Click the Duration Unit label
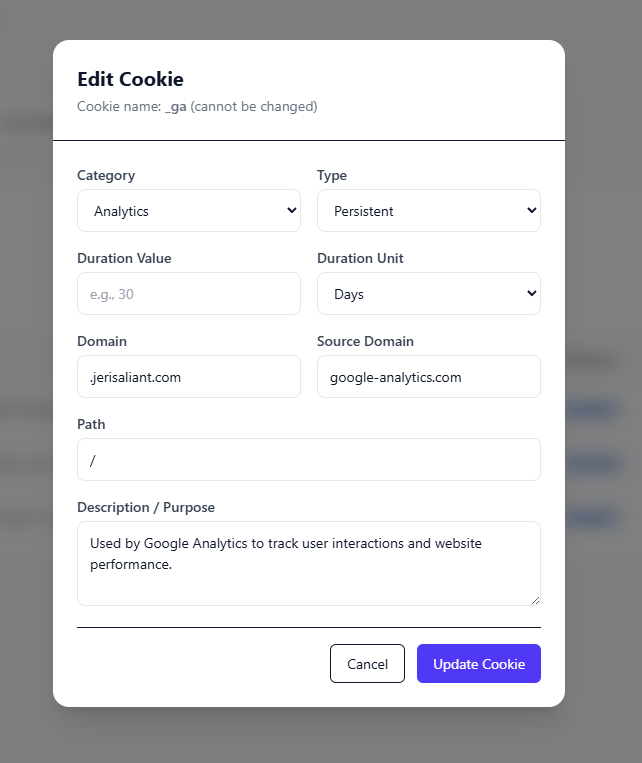This screenshot has width=642, height=763. (x=360, y=258)
